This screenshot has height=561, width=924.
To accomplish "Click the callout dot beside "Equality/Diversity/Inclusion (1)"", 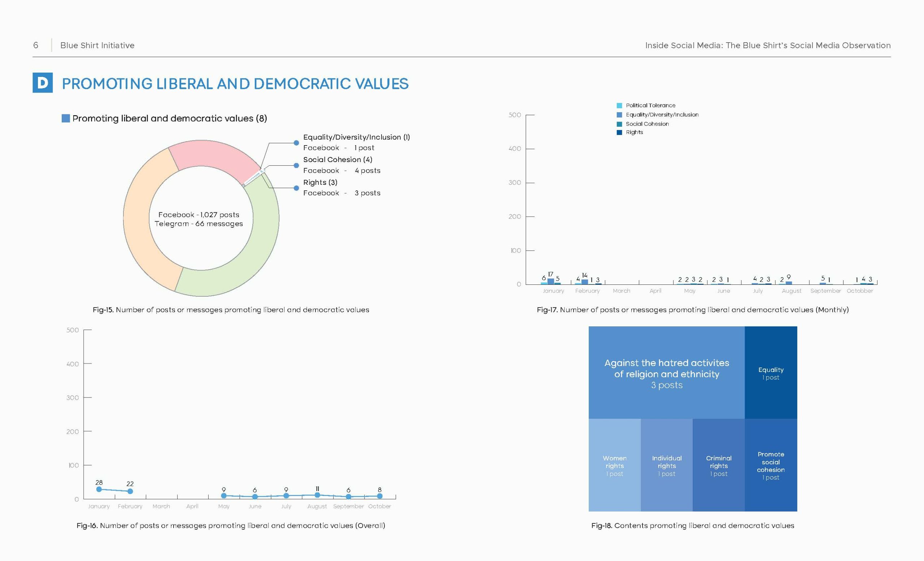I will (296, 143).
